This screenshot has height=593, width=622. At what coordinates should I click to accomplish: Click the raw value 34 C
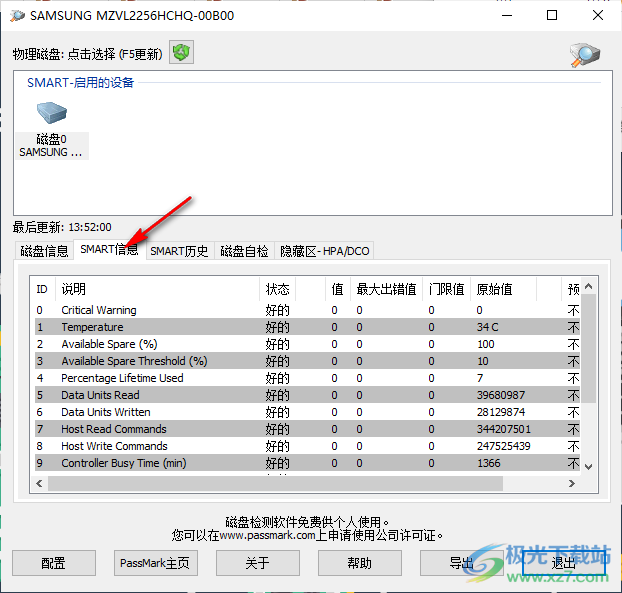[487, 327]
